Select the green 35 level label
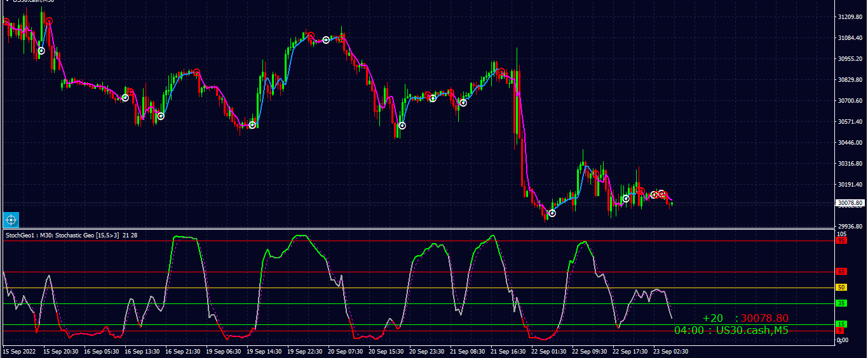This screenshot has height=358, width=868. tap(841, 303)
